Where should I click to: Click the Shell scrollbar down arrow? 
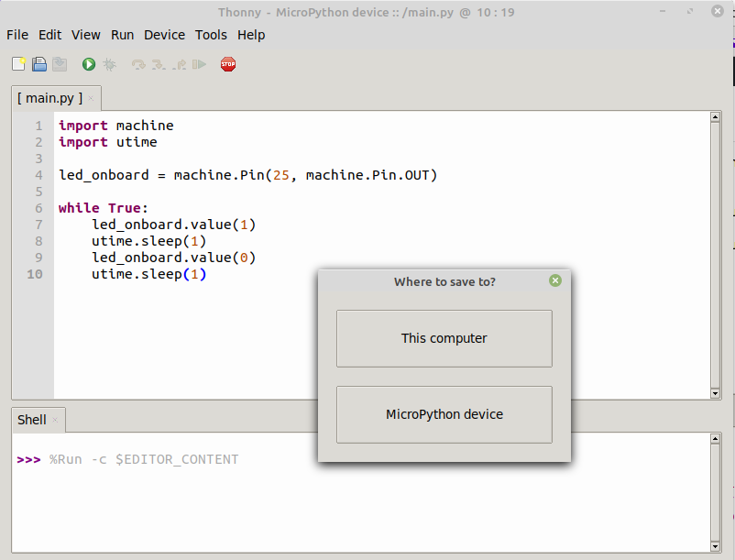[x=715, y=546]
